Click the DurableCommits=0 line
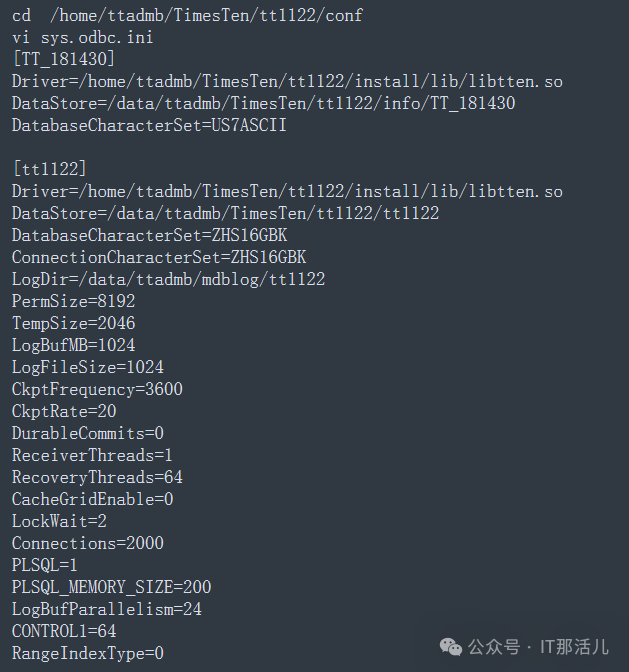The image size is (629, 672). (x=88, y=433)
